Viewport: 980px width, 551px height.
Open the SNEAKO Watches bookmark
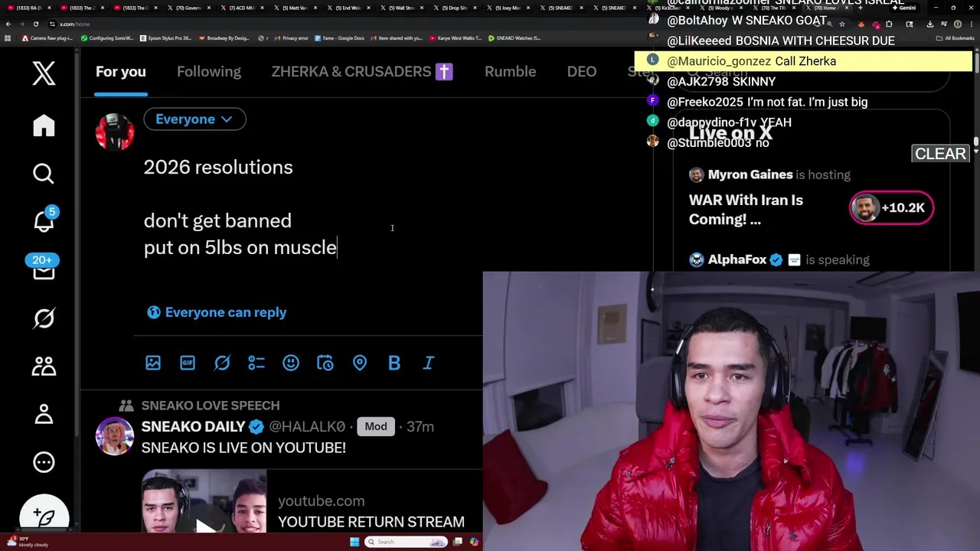[x=514, y=37]
